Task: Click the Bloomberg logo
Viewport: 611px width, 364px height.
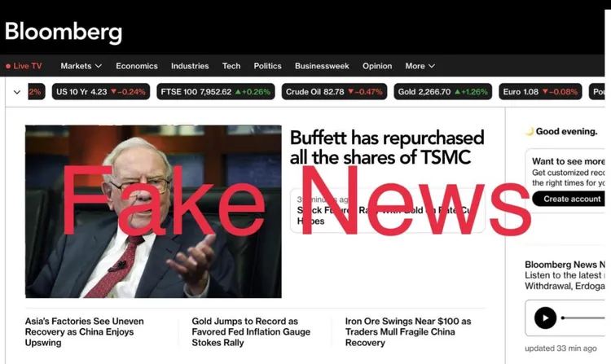Action: click(64, 32)
